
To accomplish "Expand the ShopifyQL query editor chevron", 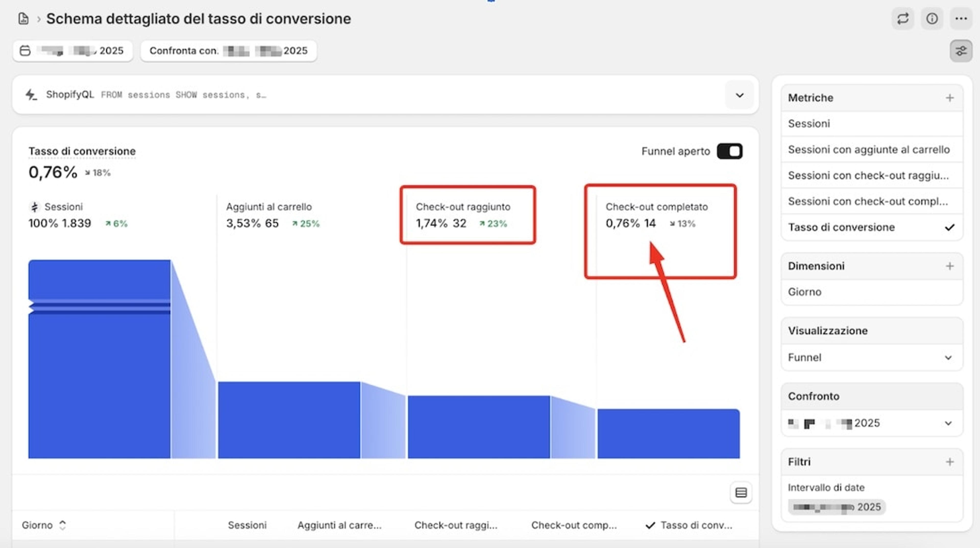I will 739,95.
